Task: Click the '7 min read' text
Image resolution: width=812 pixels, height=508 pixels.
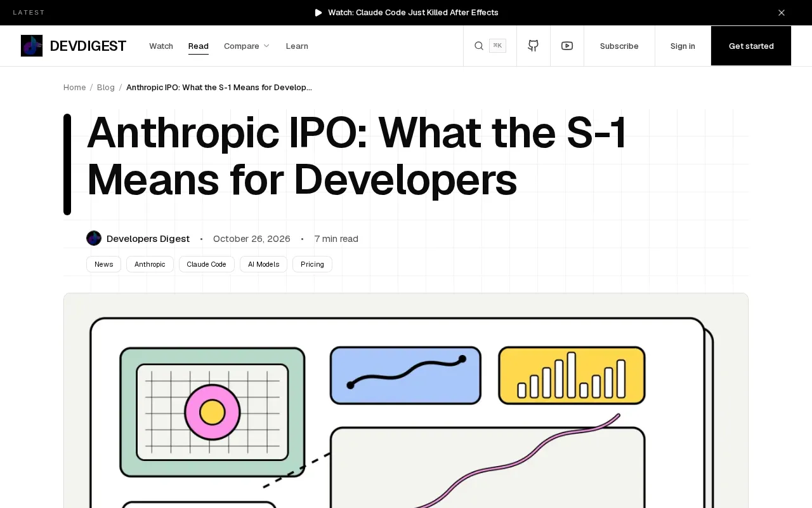Action: (x=336, y=239)
